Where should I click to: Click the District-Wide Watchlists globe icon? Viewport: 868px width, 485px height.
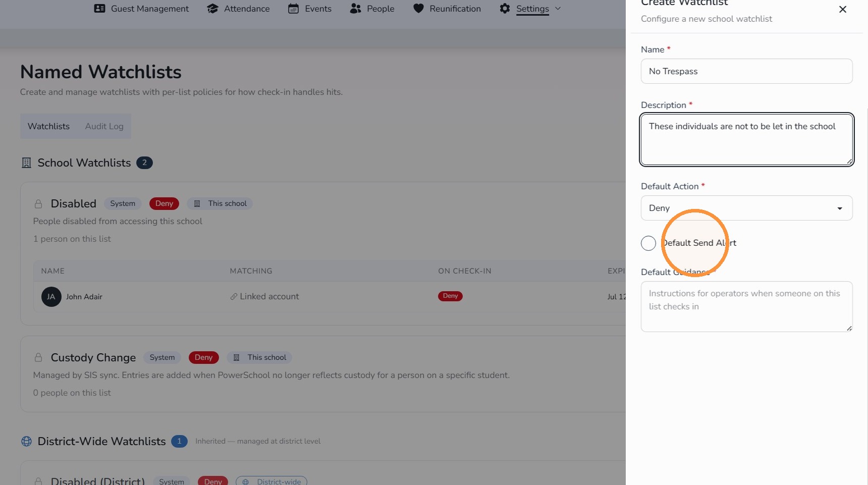[26, 442]
